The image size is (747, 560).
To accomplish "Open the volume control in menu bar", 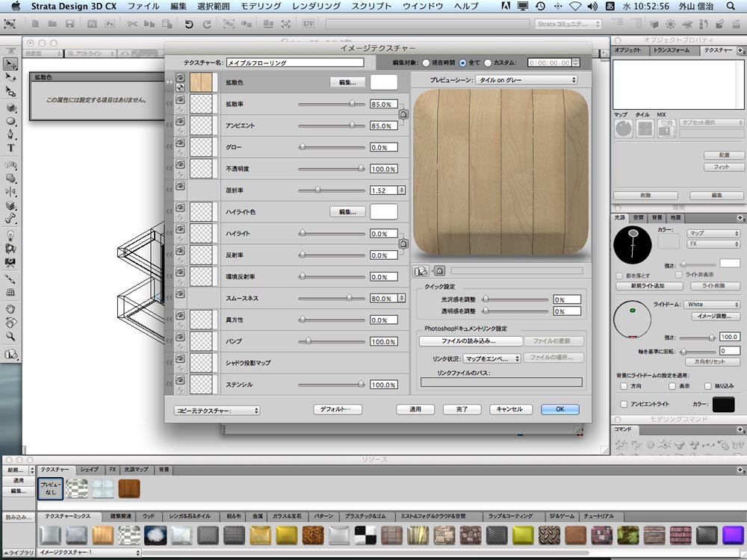I will [592, 6].
